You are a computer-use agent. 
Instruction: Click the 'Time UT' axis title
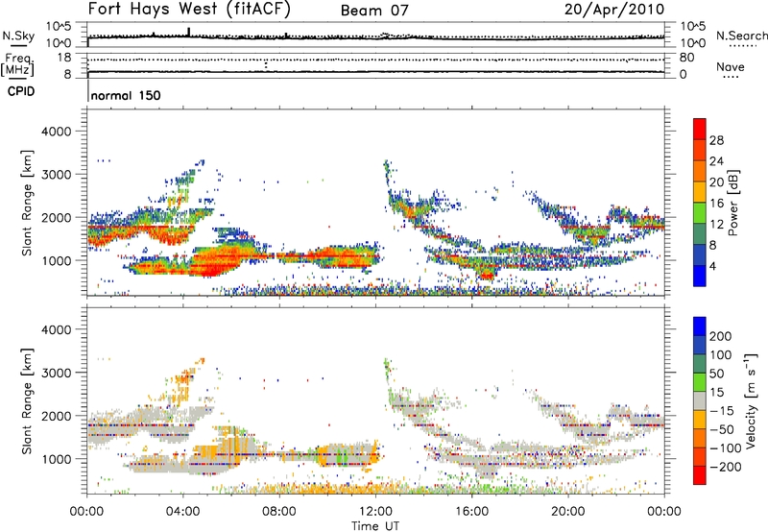[x=375, y=526]
